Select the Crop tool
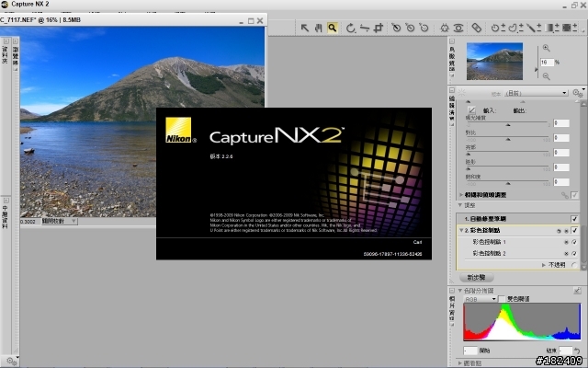 [379, 28]
